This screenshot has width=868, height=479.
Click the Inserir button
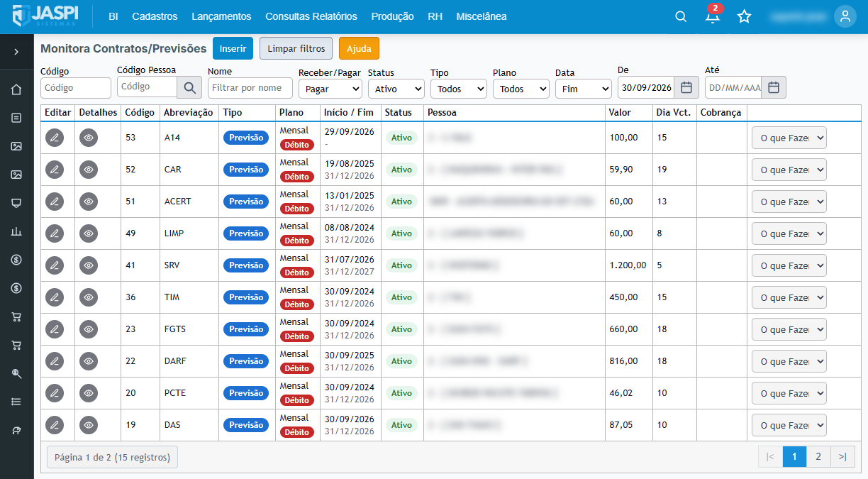233,48
